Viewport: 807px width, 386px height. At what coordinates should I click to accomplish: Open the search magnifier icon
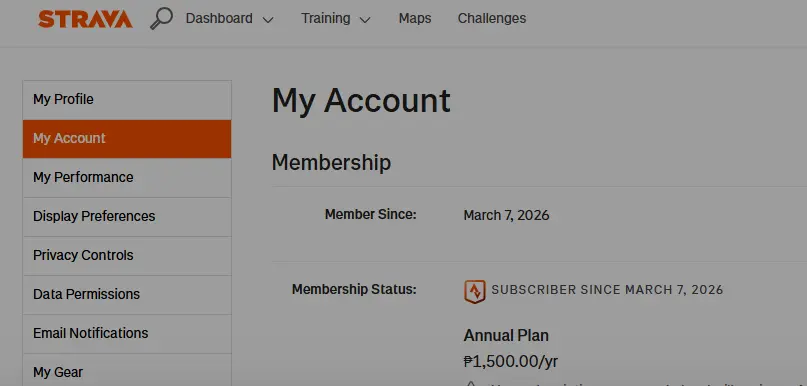tap(161, 19)
